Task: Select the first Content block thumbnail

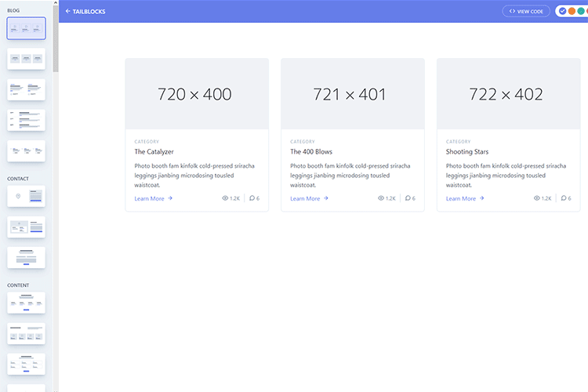Action: click(27, 303)
